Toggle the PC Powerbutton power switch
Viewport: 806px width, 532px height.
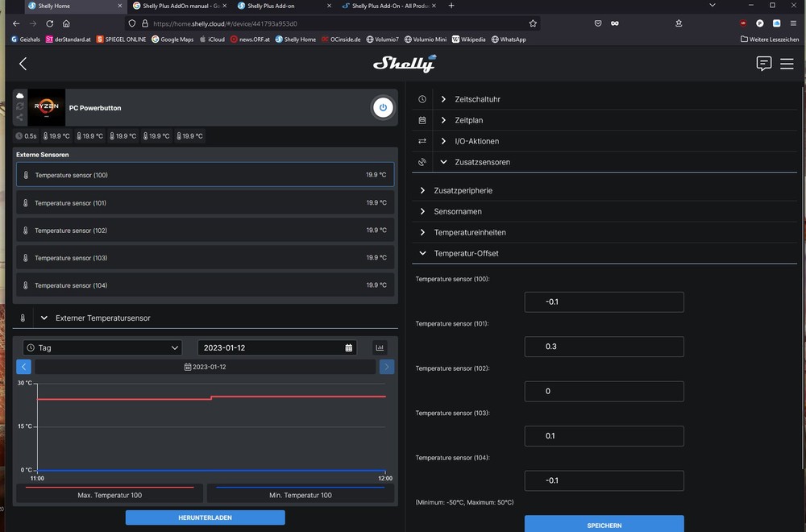[383, 107]
